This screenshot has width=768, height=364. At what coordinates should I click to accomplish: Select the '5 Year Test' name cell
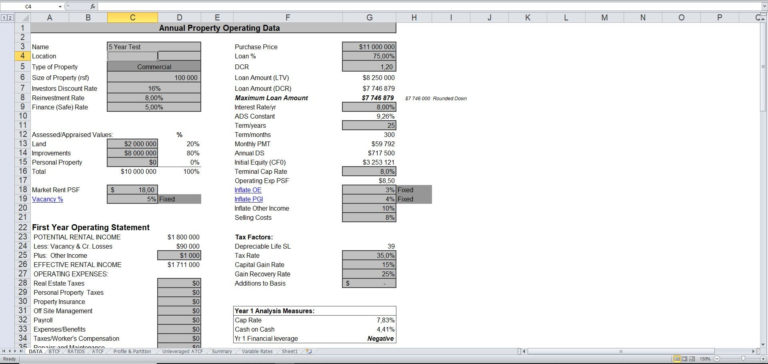click(x=154, y=47)
